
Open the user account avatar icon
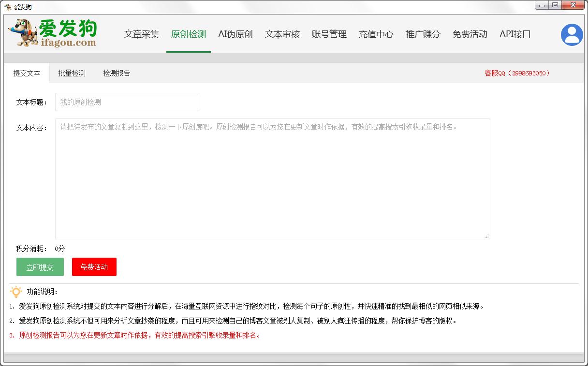pos(572,35)
